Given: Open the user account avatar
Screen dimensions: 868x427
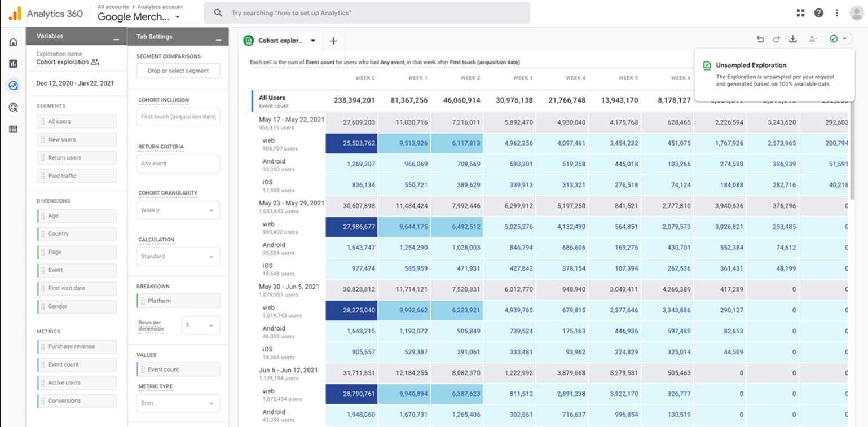Looking at the screenshot, I should (856, 13).
